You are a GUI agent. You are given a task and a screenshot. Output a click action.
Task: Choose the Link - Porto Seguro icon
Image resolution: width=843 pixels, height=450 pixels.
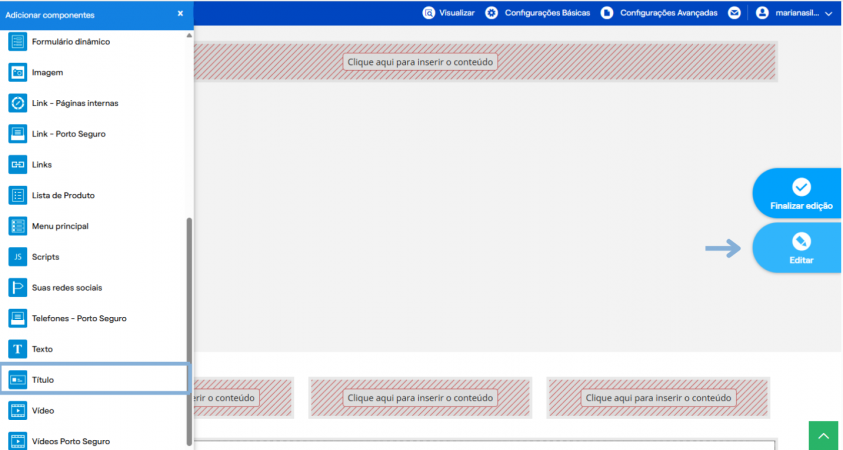tap(18, 133)
